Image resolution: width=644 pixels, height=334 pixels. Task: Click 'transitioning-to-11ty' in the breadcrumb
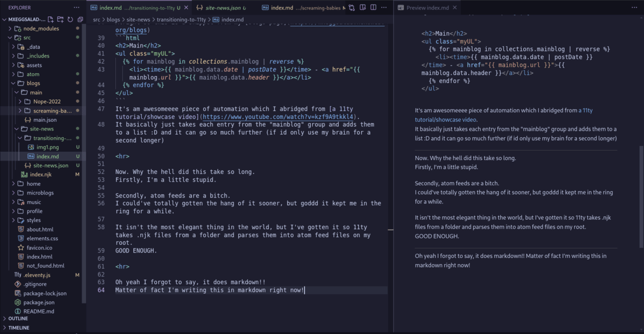click(x=181, y=19)
